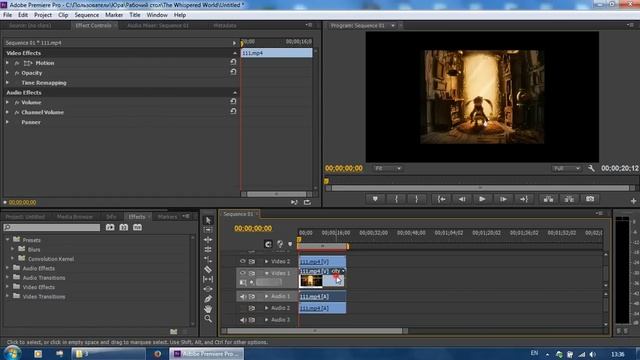Image resolution: width=640 pixels, height=360 pixels.
Task: Select the Hand tool
Action: pos(208,309)
